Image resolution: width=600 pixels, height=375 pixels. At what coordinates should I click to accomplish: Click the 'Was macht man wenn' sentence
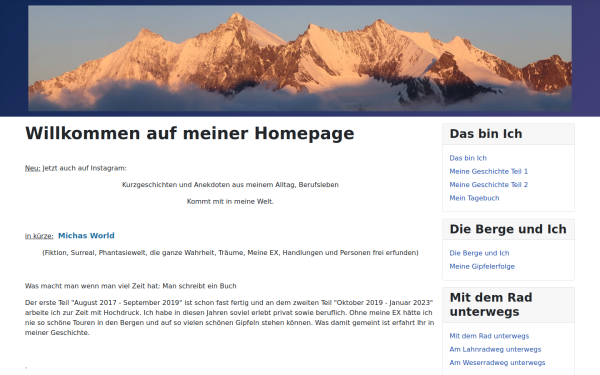point(130,286)
